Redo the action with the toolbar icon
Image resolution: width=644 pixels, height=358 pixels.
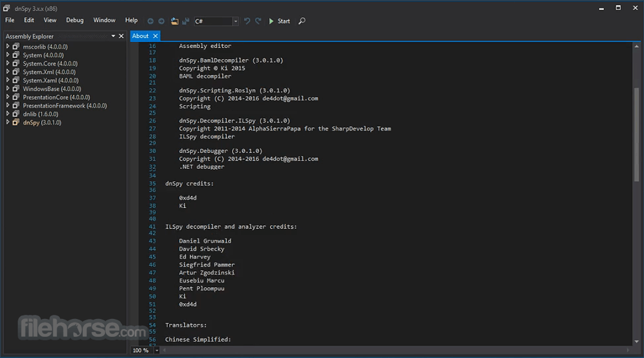258,21
